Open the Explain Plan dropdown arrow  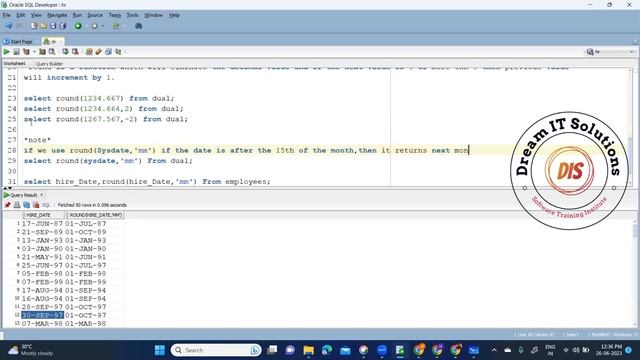click(x=34, y=52)
